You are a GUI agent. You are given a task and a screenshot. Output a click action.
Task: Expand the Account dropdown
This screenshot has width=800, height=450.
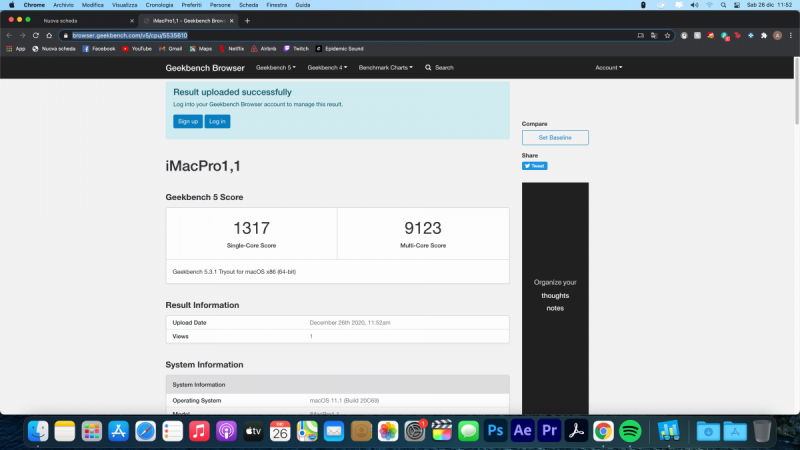[609, 67]
